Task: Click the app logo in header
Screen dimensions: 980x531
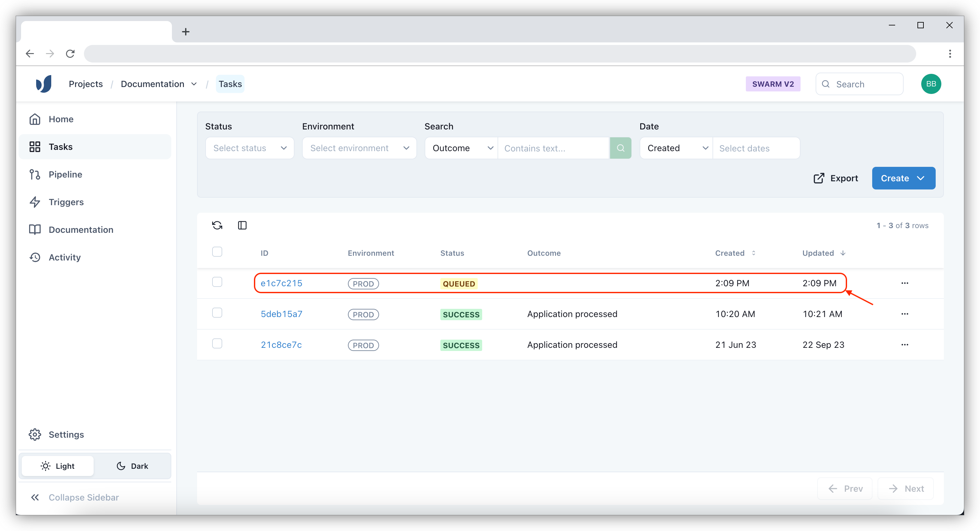Action: [x=44, y=84]
